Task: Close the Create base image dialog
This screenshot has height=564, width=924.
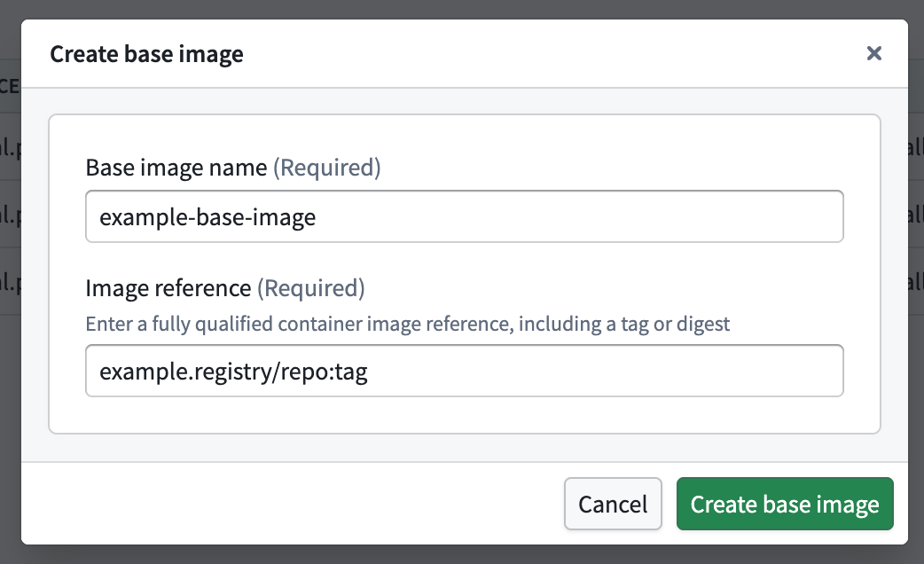Action: pos(874,53)
